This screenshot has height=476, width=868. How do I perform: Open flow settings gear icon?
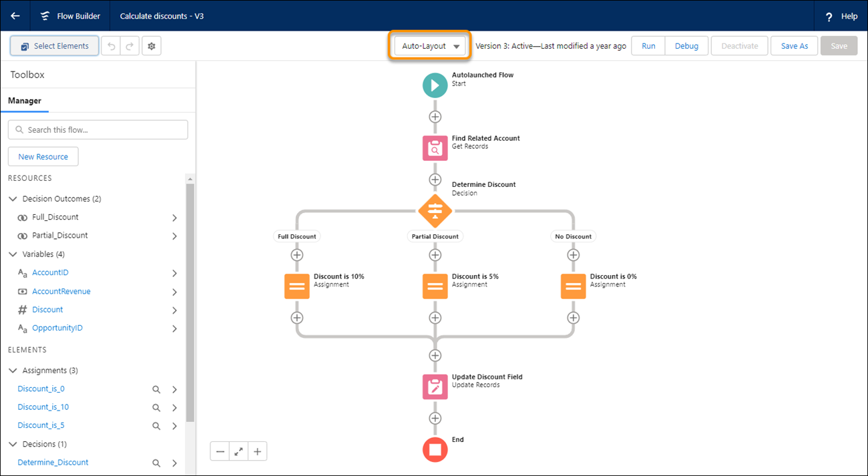[152, 46]
